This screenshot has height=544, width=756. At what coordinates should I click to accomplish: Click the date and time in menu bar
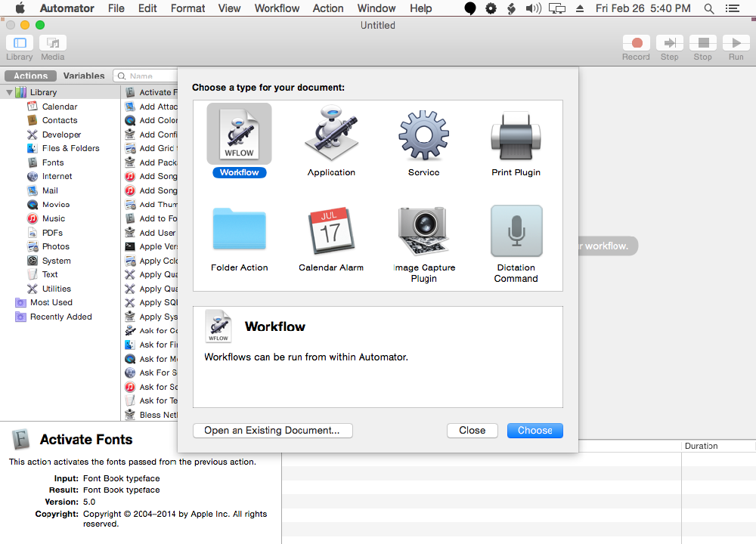(x=643, y=8)
